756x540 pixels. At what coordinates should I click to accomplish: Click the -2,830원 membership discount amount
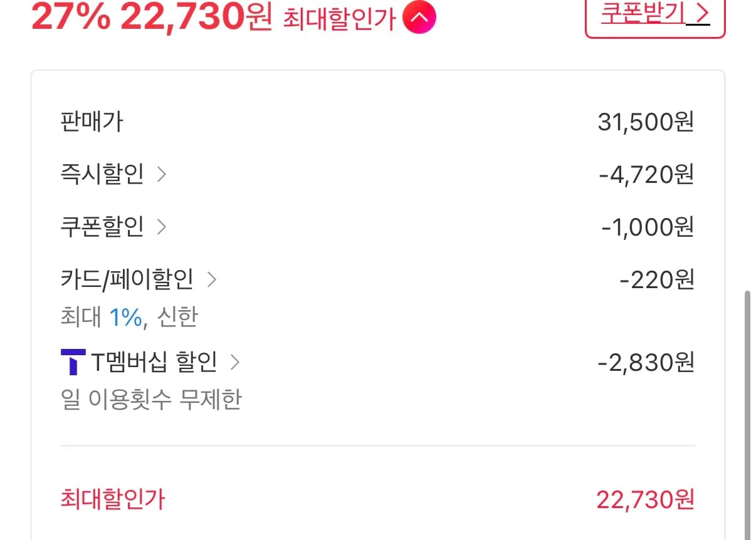tap(646, 362)
